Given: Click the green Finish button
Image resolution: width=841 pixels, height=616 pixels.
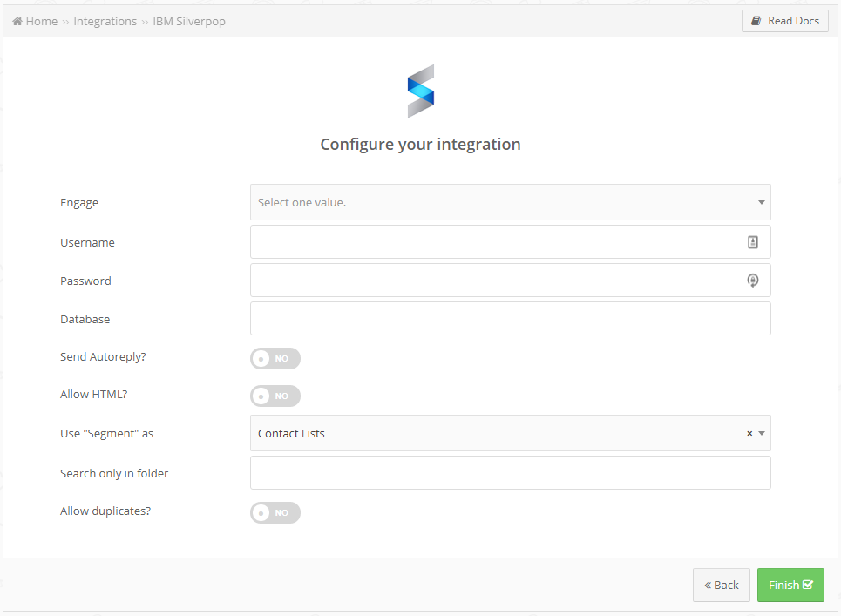Looking at the screenshot, I should pos(790,585).
